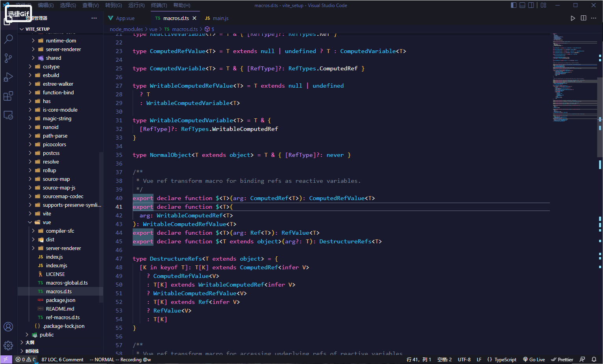
Task: Open the Source Control view
Action: (8, 58)
